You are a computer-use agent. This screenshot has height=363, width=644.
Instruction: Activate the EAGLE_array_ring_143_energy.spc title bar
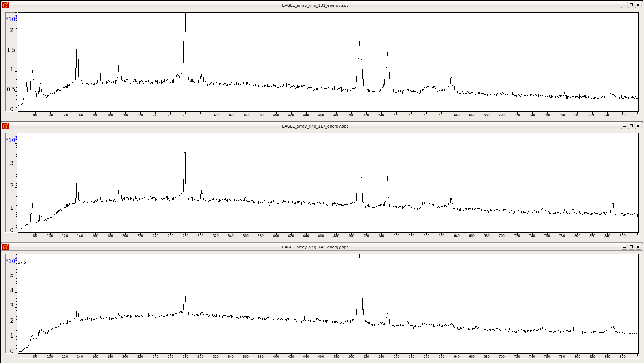[315, 247]
